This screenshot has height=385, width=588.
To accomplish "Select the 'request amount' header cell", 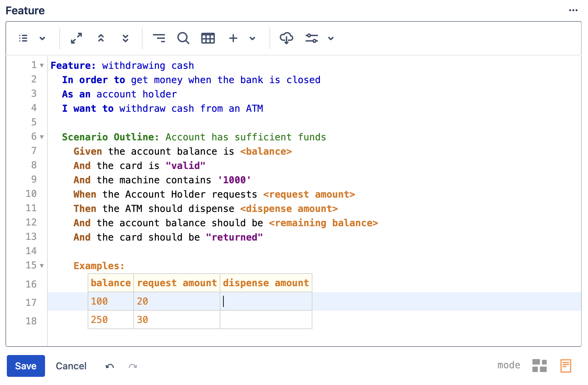I will [x=177, y=283].
